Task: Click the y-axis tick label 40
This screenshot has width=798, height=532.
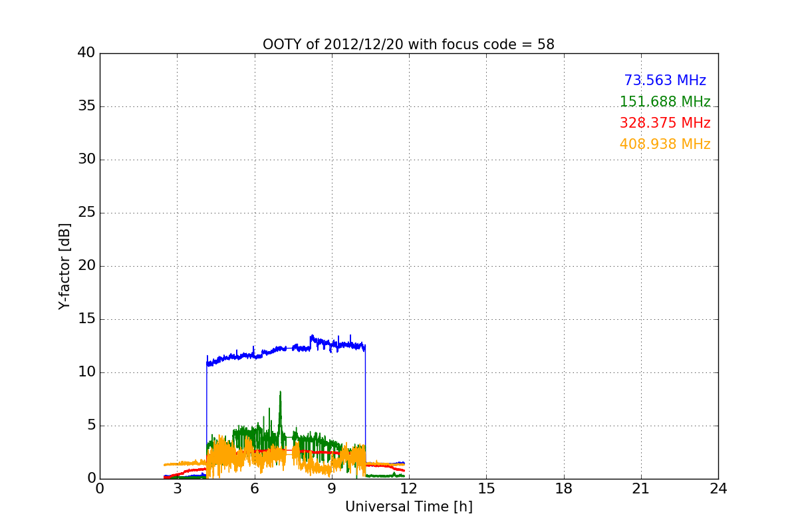Action: pyautogui.click(x=86, y=53)
